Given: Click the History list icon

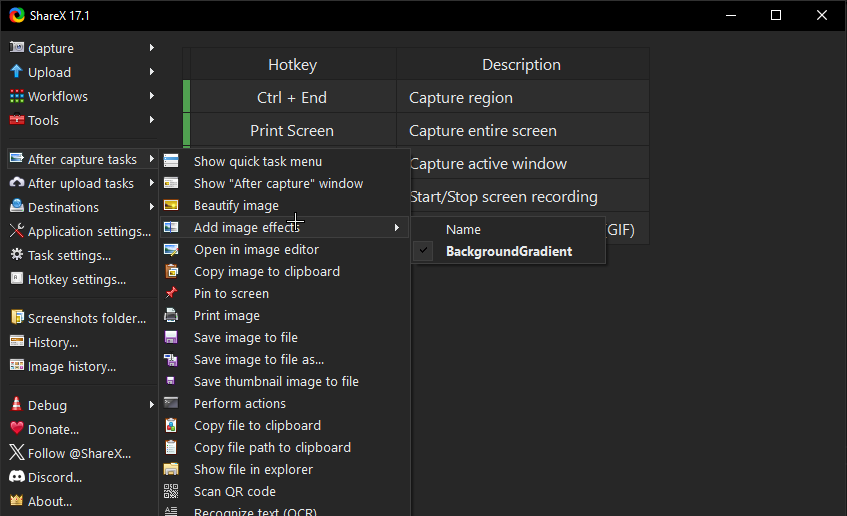Looking at the screenshot, I should pos(17,342).
